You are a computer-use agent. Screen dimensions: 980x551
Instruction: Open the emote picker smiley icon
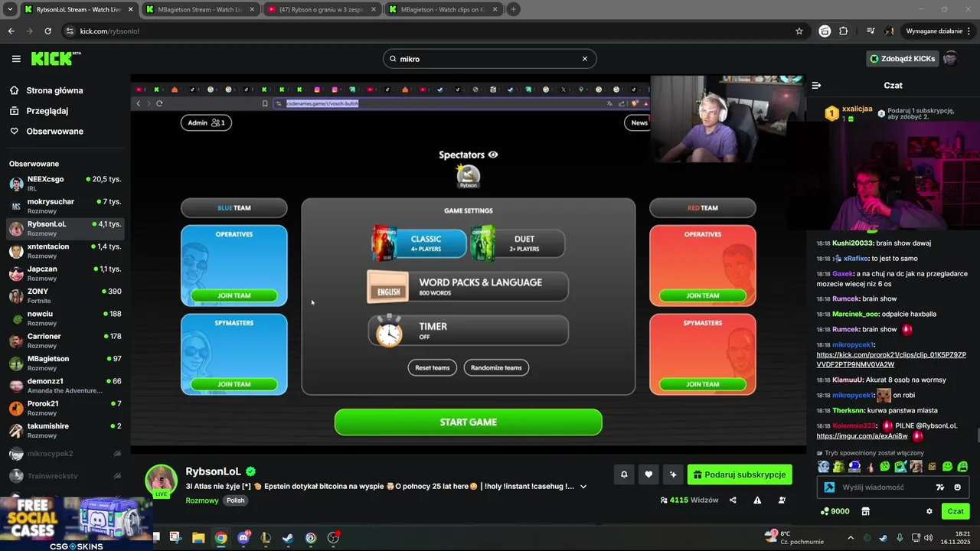pos(957,487)
